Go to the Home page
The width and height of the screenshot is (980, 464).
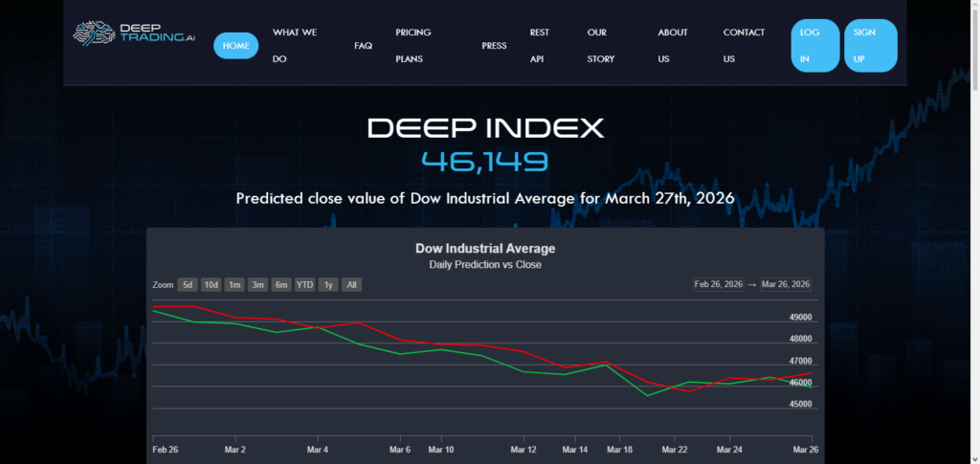click(x=236, y=46)
